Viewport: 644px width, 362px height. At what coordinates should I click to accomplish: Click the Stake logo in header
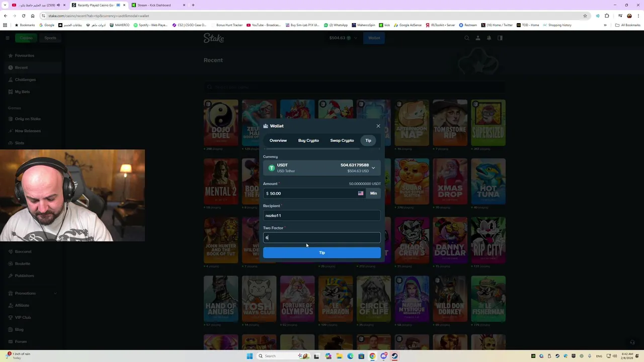coord(214,38)
